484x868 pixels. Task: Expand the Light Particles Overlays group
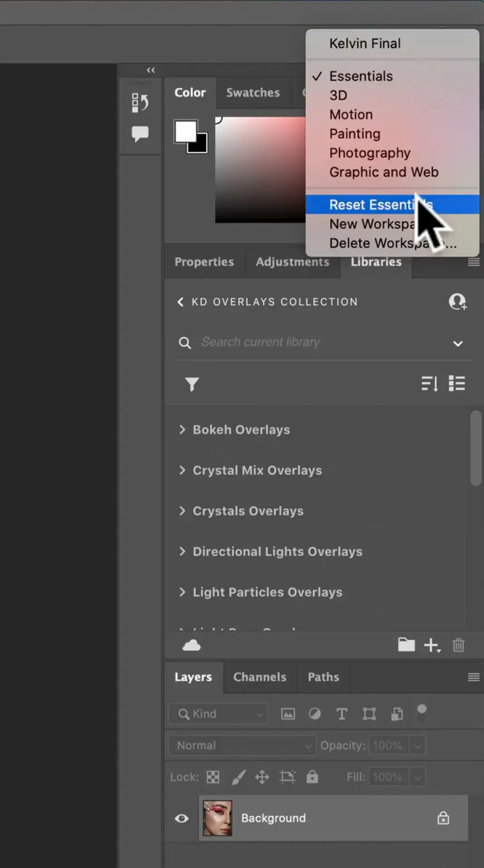[x=182, y=592]
